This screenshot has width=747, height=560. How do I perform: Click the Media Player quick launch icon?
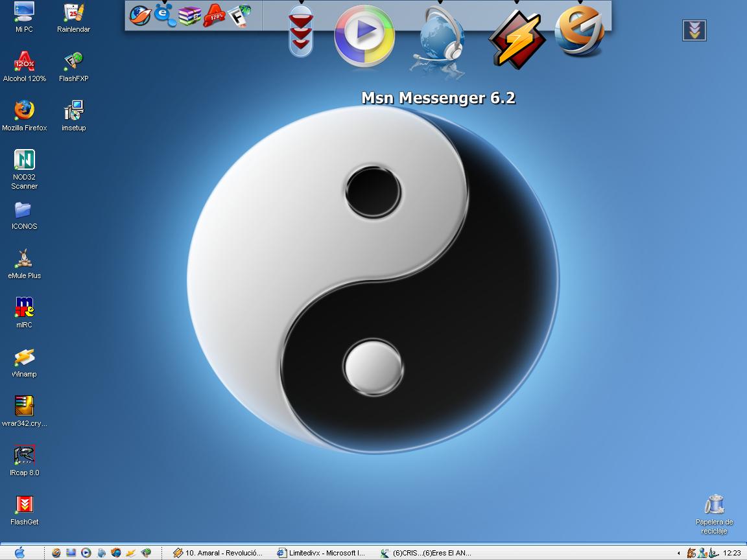click(x=86, y=553)
